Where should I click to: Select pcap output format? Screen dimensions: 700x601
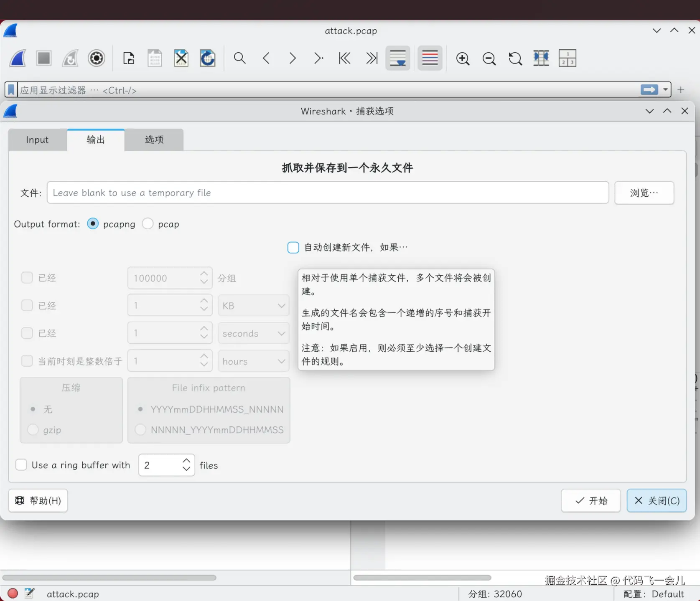coord(148,224)
